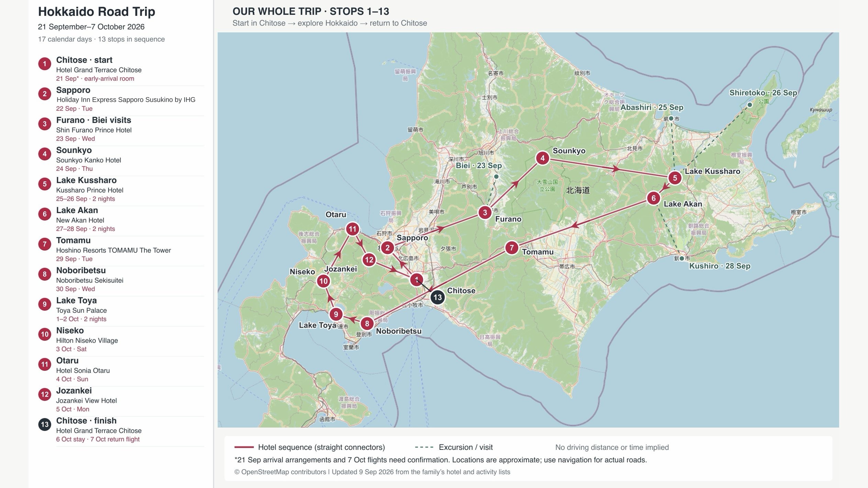Image resolution: width=868 pixels, height=488 pixels.
Task: Click dark map marker 13 at Chitose
Action: pyautogui.click(x=437, y=298)
